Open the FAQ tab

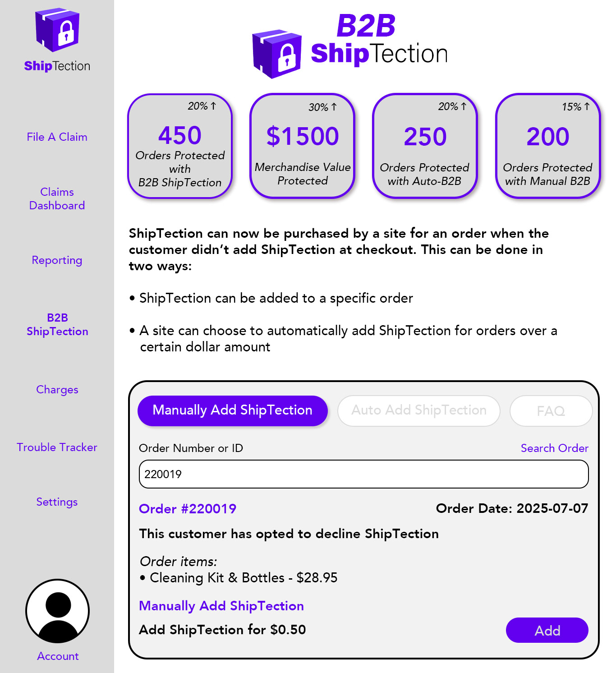pyautogui.click(x=551, y=411)
